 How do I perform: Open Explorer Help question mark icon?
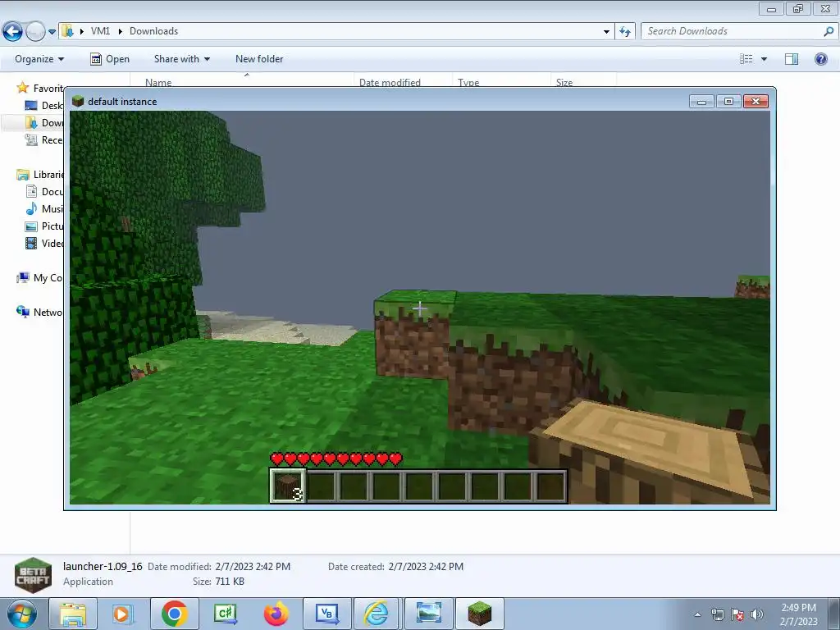click(820, 59)
